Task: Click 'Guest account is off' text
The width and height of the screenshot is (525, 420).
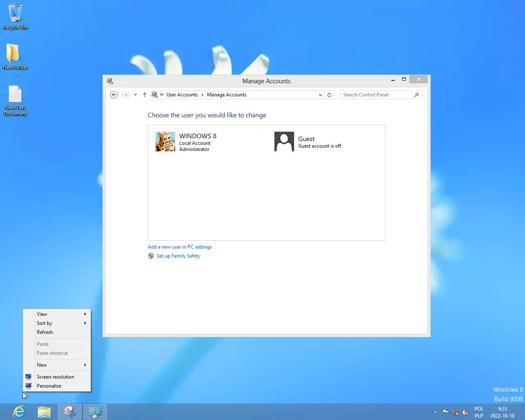Action: [320, 146]
